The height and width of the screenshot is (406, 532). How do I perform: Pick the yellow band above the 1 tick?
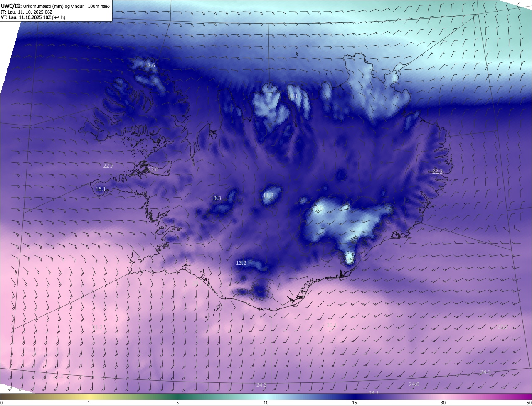(x=89, y=397)
